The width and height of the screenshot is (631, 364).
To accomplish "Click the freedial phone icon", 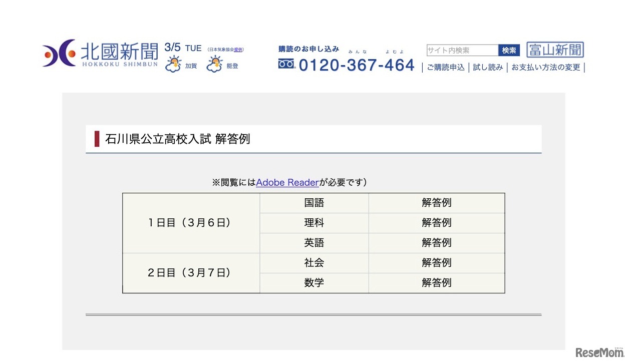I will coord(285,63).
